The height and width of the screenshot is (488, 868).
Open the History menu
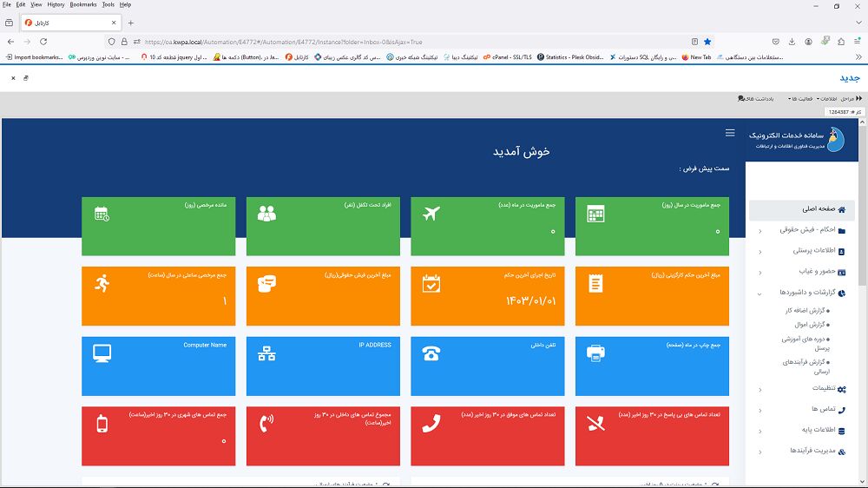tap(56, 4)
